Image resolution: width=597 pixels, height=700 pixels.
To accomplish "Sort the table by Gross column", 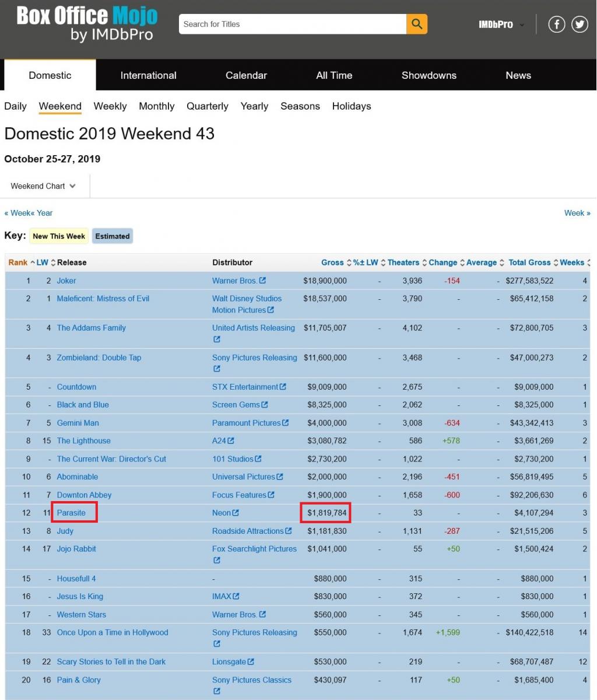I will pyautogui.click(x=336, y=262).
